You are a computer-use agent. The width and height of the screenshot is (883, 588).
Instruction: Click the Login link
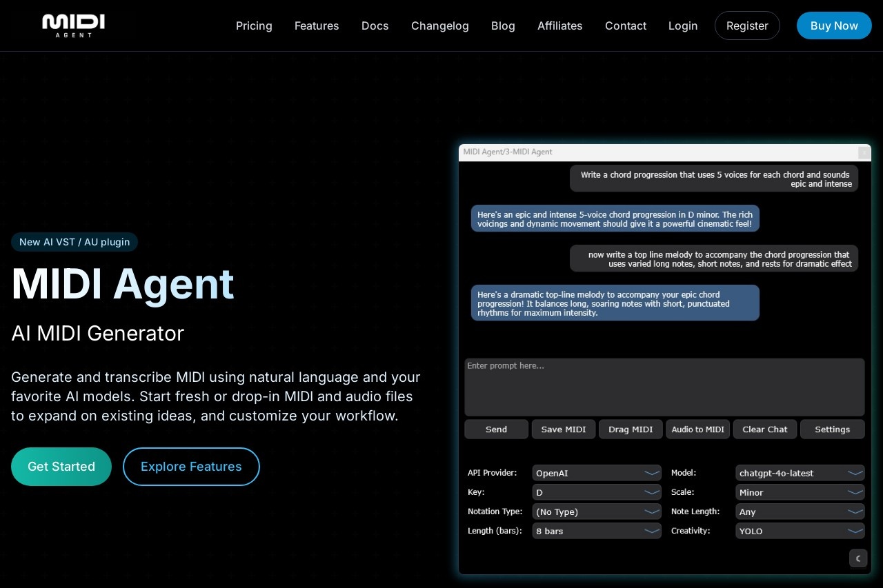tap(683, 26)
